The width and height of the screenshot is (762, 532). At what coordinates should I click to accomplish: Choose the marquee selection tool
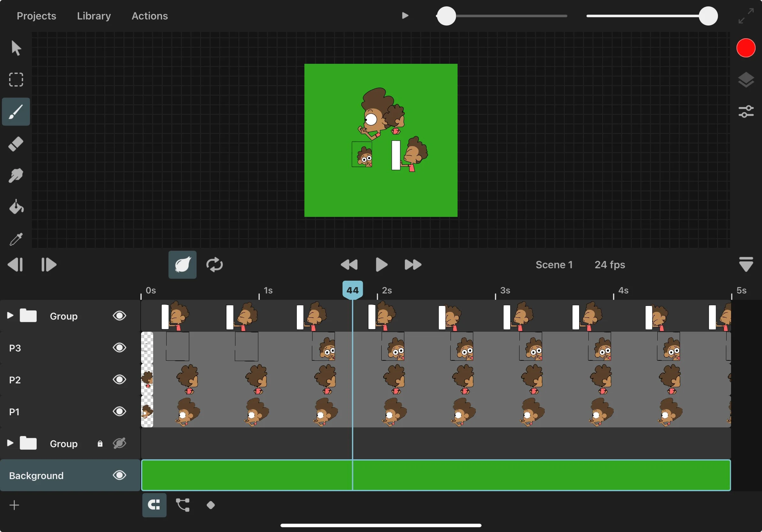(x=16, y=80)
